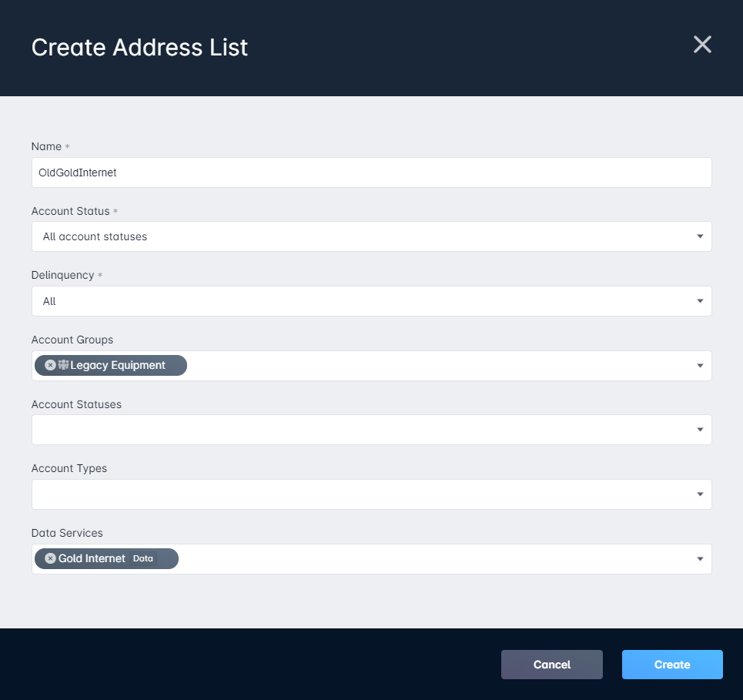The width and height of the screenshot is (743, 700).
Task: Open the Delinquency dropdown arrow
Action: coord(700,301)
